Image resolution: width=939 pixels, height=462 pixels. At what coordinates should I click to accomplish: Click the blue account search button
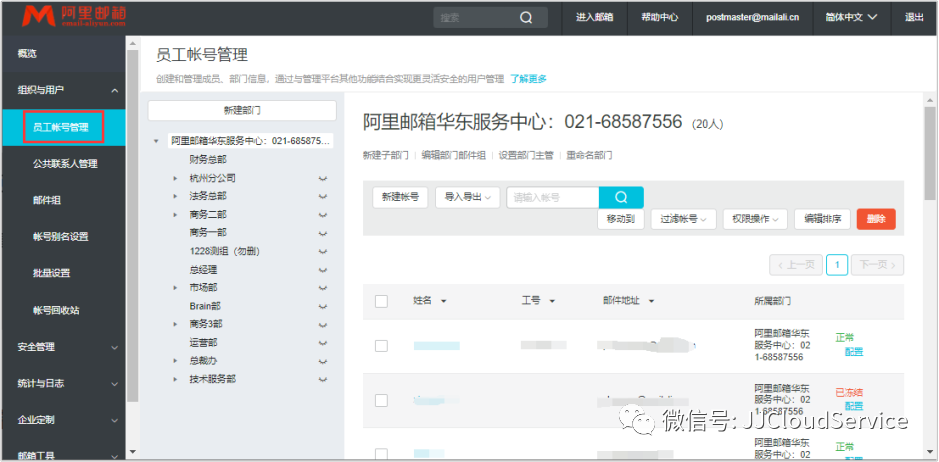[x=621, y=197]
